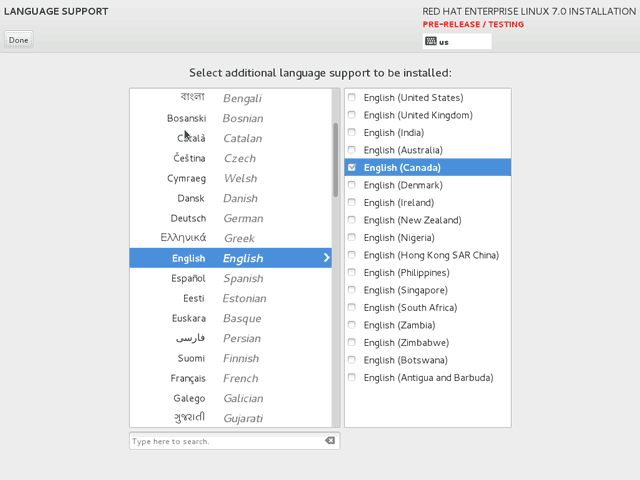Check English (Botswana)
This screenshot has width=640, height=480.
coord(351,360)
